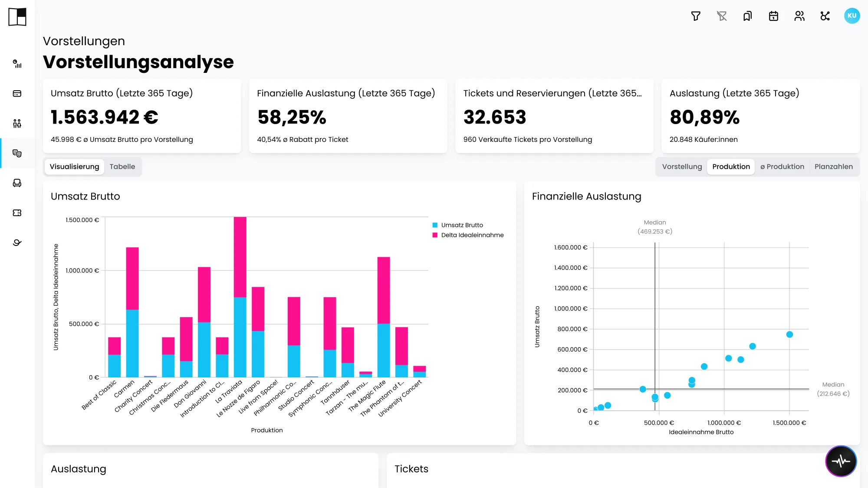Click the app logo in top-left corner
Image resolution: width=868 pixels, height=488 pixels.
click(17, 17)
